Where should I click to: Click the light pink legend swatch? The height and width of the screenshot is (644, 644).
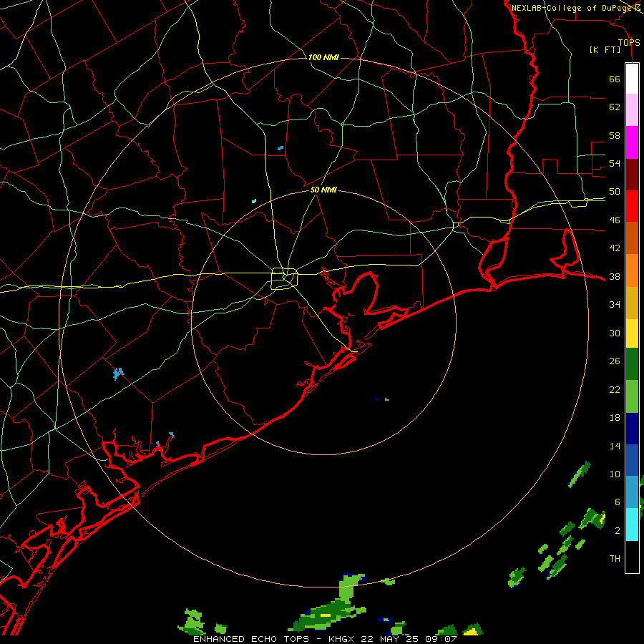632,109
